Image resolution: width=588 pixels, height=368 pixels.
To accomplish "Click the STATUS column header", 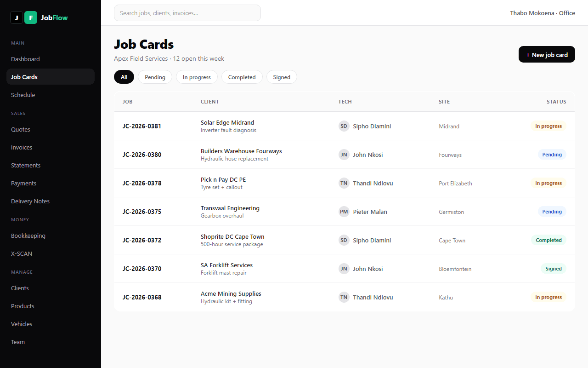I will coord(556,102).
